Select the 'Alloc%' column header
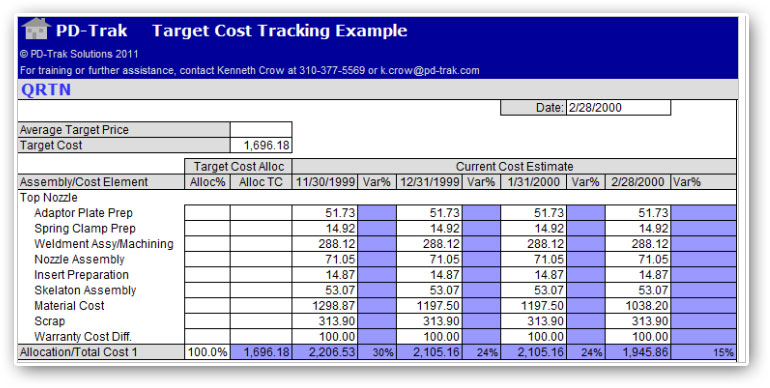770x388 pixels. pyautogui.click(x=208, y=182)
